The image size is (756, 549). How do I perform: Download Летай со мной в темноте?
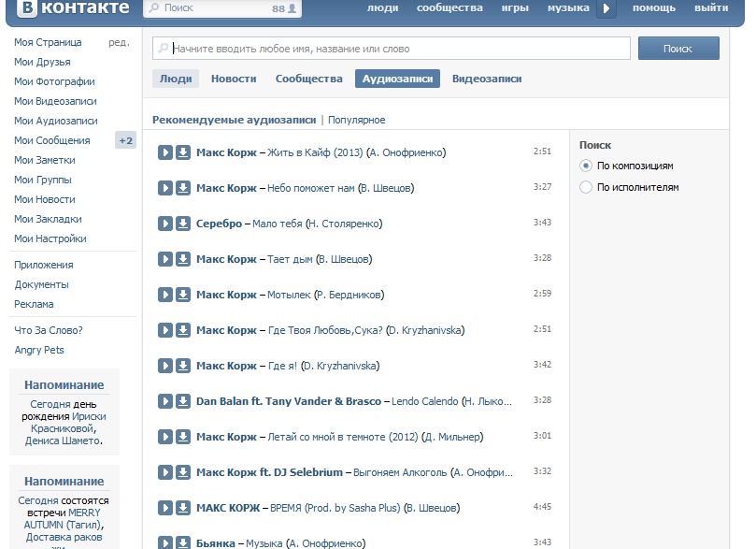point(183,437)
